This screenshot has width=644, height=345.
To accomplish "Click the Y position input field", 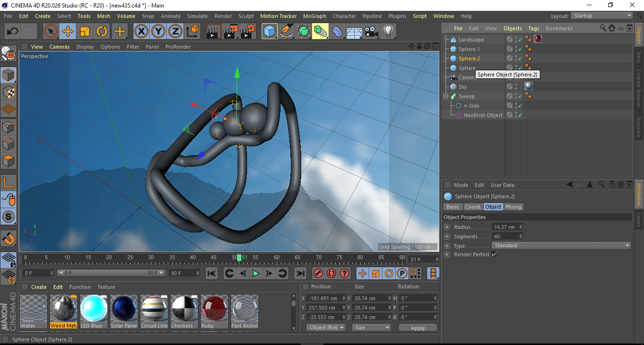I will point(324,308).
